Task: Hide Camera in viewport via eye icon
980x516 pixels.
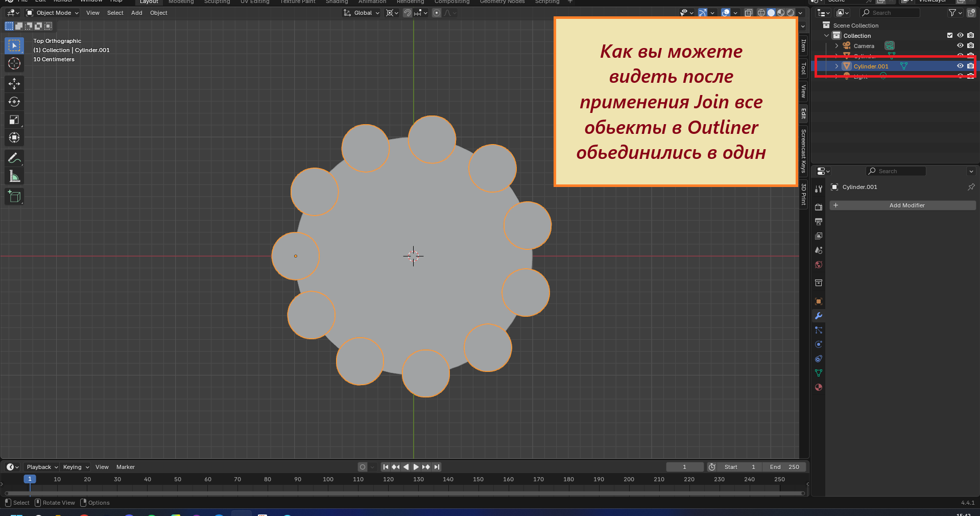Action: pyautogui.click(x=960, y=45)
